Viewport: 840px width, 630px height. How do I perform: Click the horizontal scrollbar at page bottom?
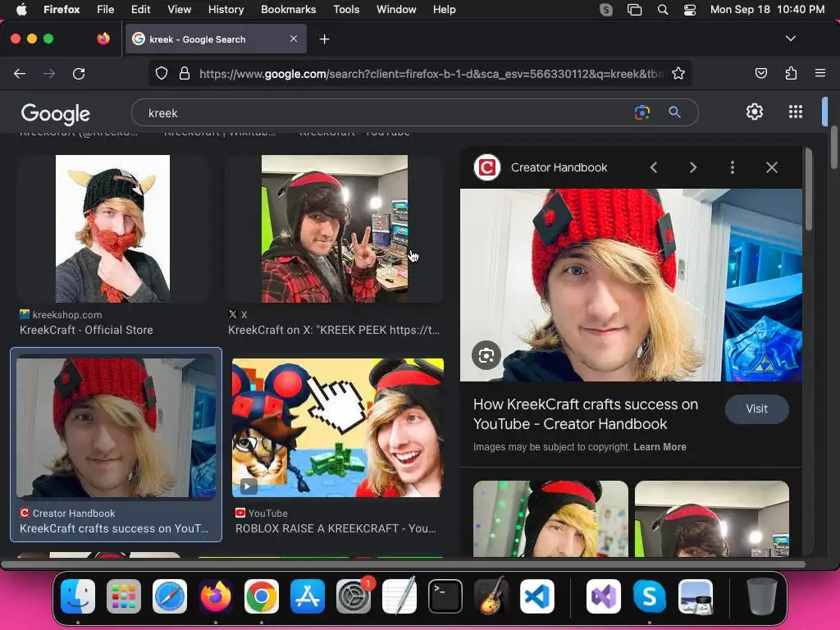click(403, 564)
